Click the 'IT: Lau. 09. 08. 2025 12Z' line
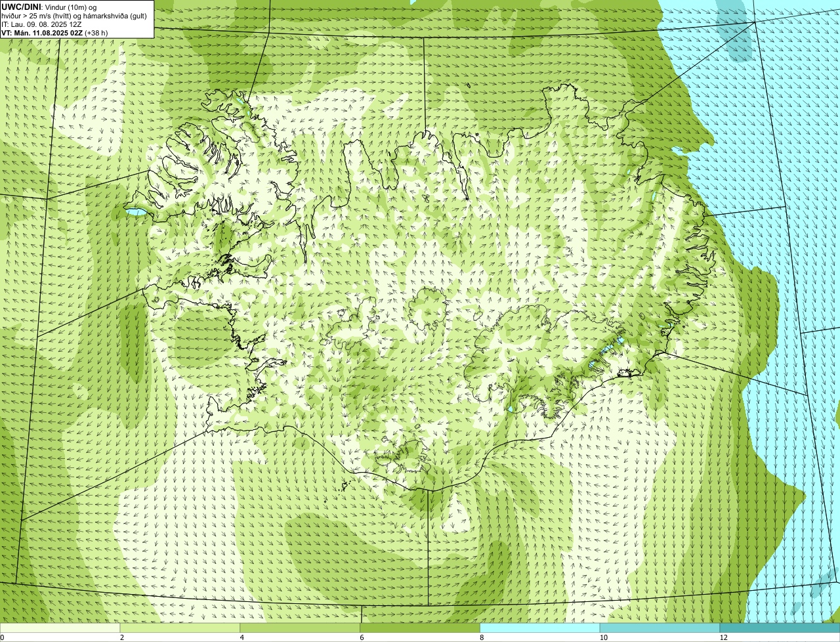The image size is (840, 642). (x=41, y=24)
